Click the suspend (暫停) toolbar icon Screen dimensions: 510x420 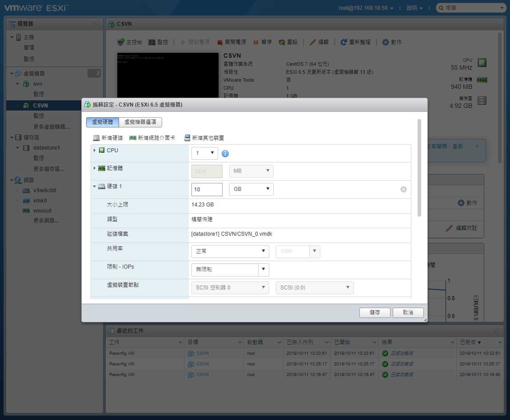point(255,42)
